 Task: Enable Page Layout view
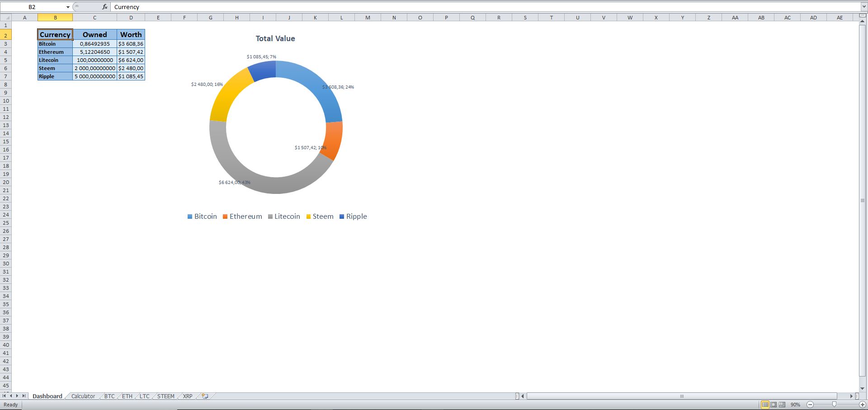(773, 405)
